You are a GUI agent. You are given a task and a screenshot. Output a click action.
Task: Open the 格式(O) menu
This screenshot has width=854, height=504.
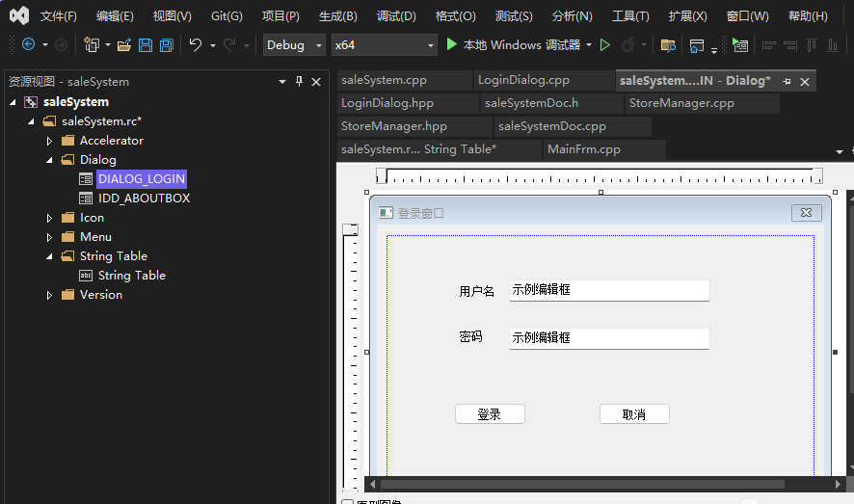[x=455, y=16]
